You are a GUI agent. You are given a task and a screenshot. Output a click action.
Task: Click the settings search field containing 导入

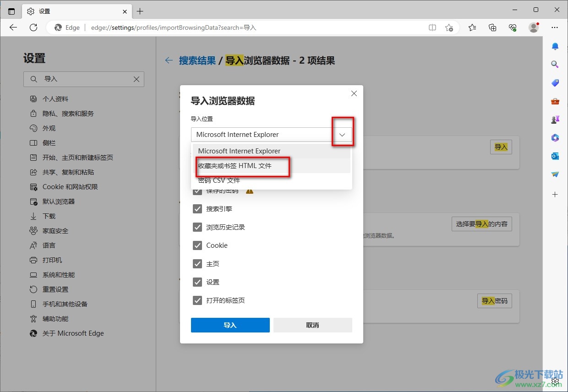pos(84,79)
